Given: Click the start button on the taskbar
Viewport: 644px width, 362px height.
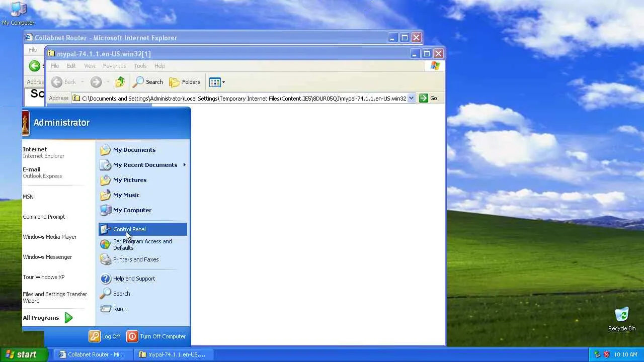Looking at the screenshot, I should tap(24, 354).
